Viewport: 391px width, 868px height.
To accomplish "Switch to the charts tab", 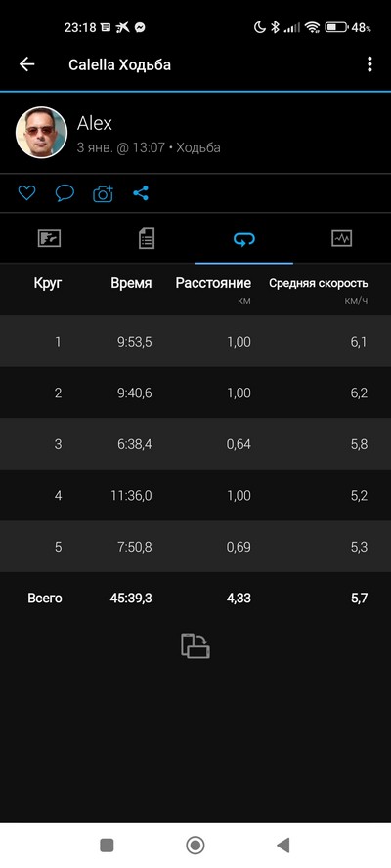I will [x=342, y=238].
